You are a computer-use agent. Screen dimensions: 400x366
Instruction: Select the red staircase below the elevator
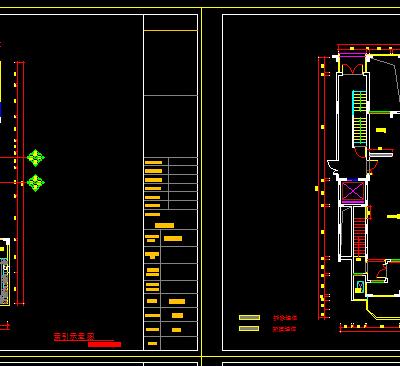pyautogui.click(x=359, y=236)
